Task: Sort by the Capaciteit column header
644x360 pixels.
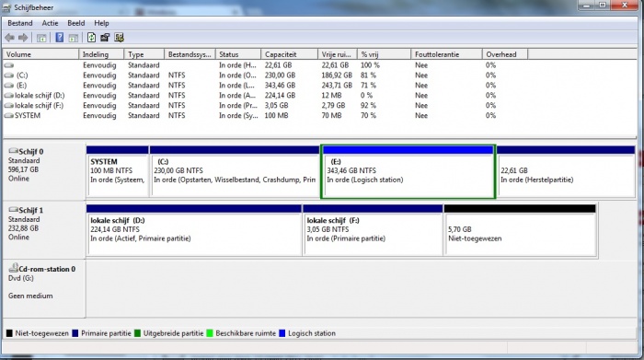Action: click(x=289, y=54)
